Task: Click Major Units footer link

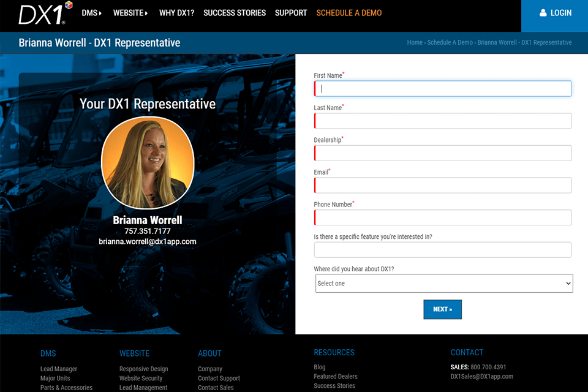Action: [x=55, y=378]
